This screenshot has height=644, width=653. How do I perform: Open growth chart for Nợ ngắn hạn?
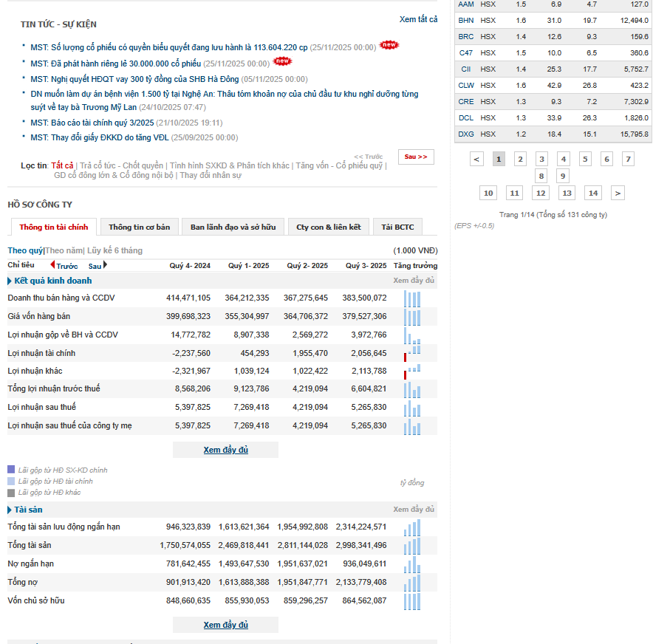(412, 564)
